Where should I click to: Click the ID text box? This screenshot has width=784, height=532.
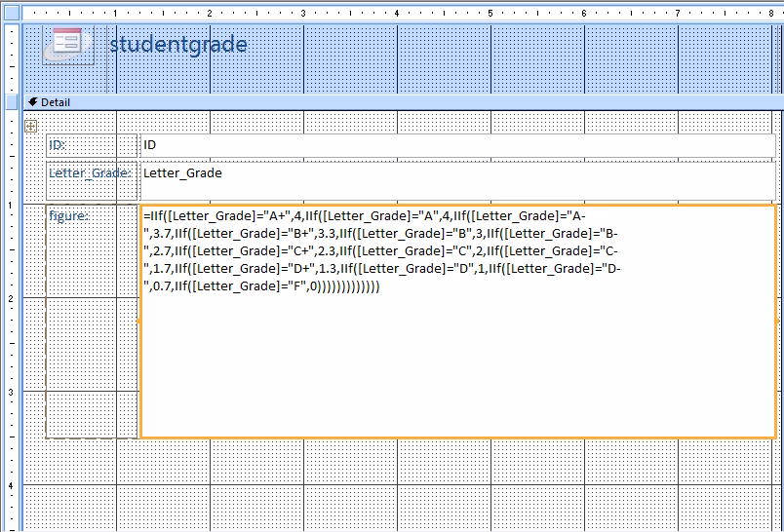point(456,145)
